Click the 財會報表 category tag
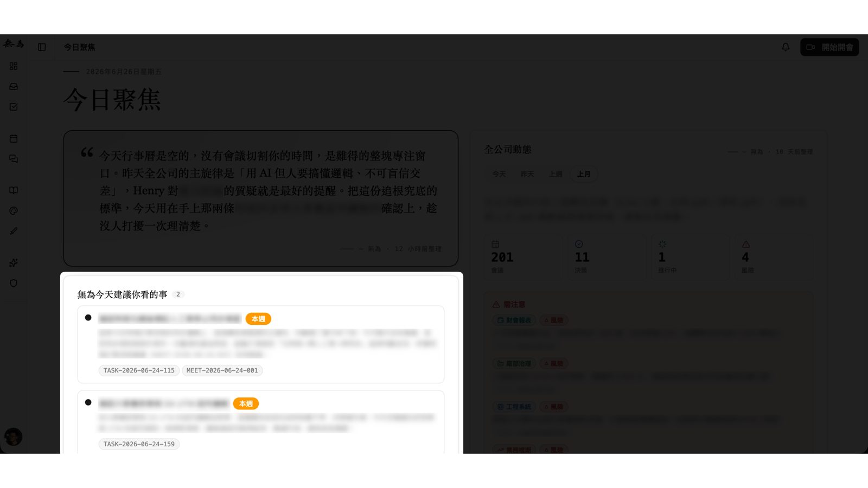This screenshot has width=868, height=488. click(514, 320)
